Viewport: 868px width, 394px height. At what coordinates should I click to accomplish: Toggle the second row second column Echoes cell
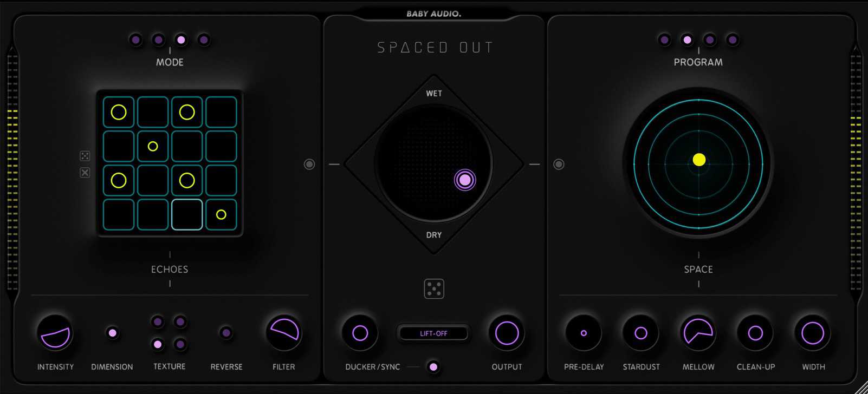coord(153,146)
